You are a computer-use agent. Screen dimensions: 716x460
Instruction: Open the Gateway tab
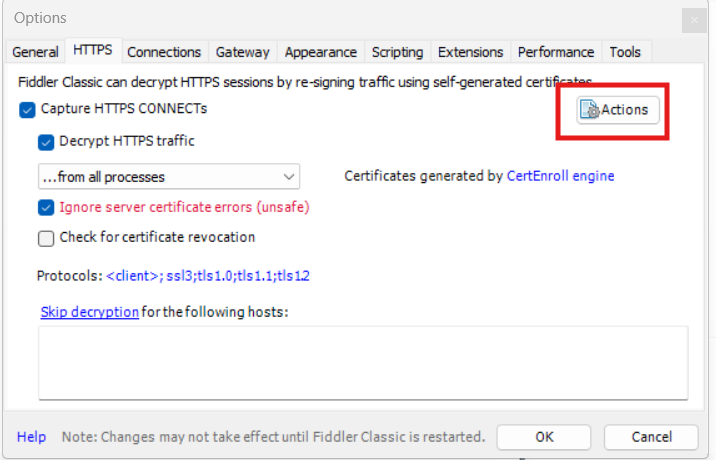pos(242,52)
